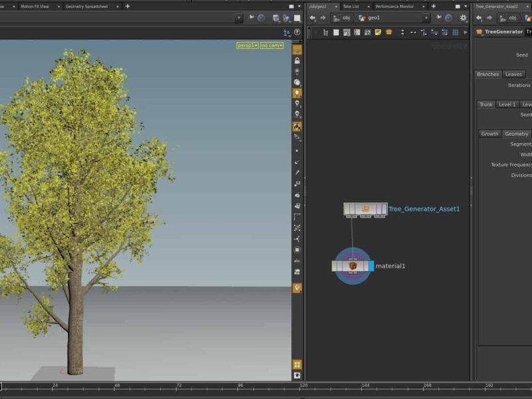Viewport: 532px width, 399px height.
Task: Click the gear settings icon above the network editor
Action: [x=462, y=17]
